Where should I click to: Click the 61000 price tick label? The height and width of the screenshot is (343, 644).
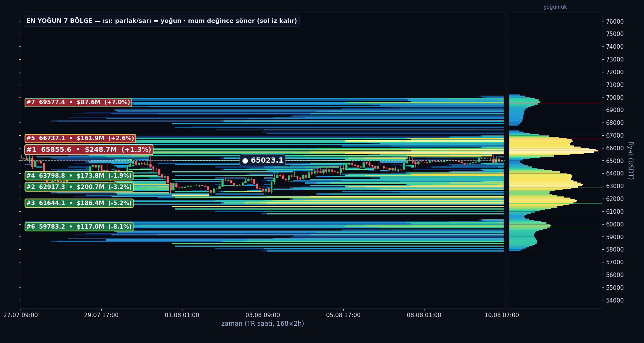615,211
